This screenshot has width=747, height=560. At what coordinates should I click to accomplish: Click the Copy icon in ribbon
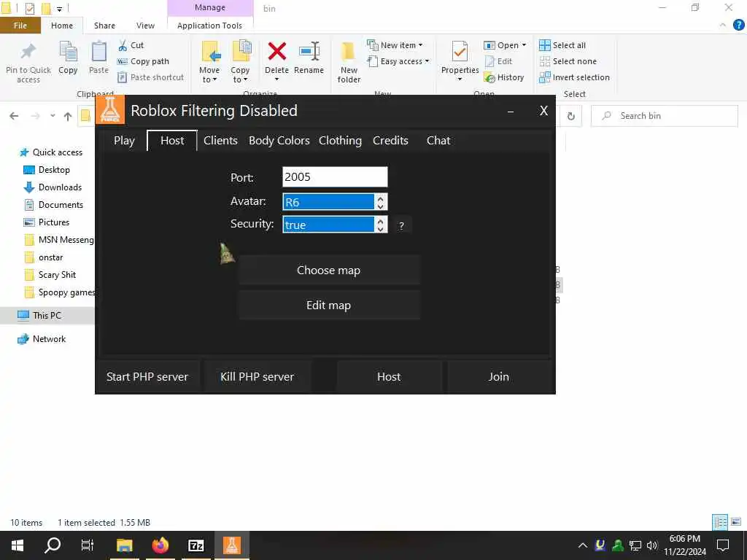point(68,52)
